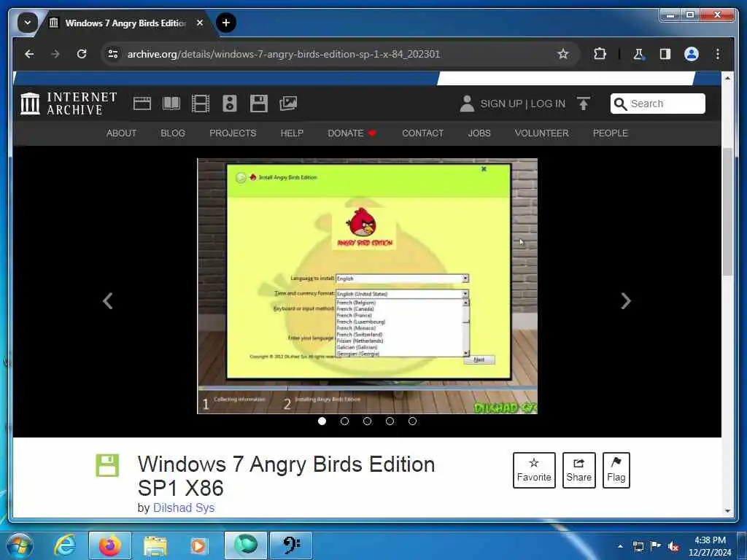Open the Images icon in navbar
This screenshot has width=747, height=560.
coord(288,104)
